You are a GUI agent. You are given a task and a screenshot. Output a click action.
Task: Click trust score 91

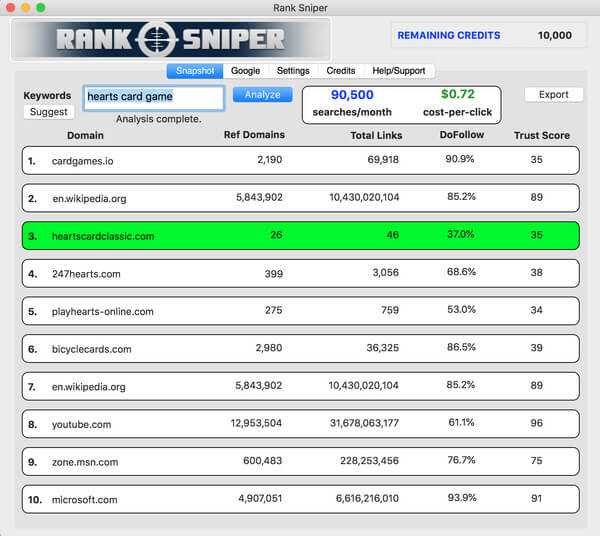(x=536, y=499)
